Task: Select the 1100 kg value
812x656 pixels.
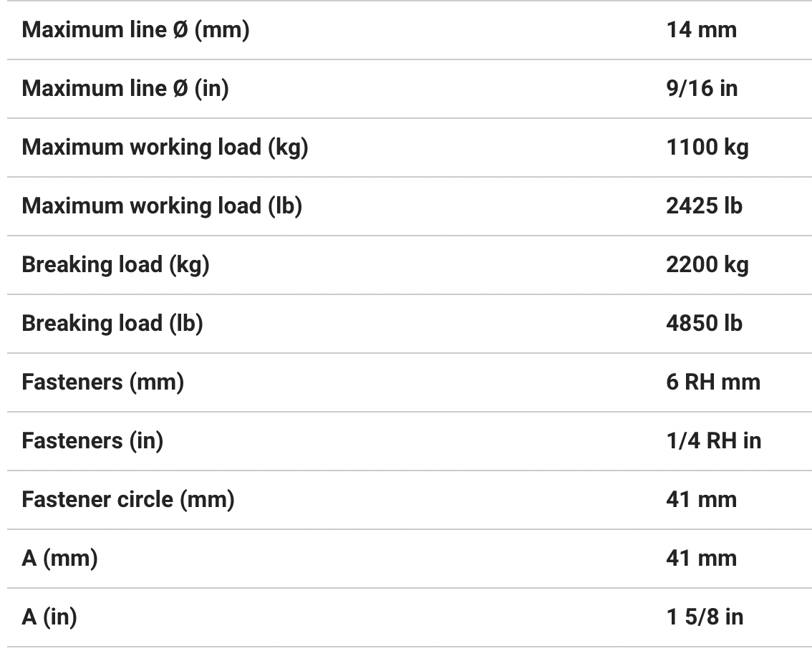Action: click(x=707, y=148)
